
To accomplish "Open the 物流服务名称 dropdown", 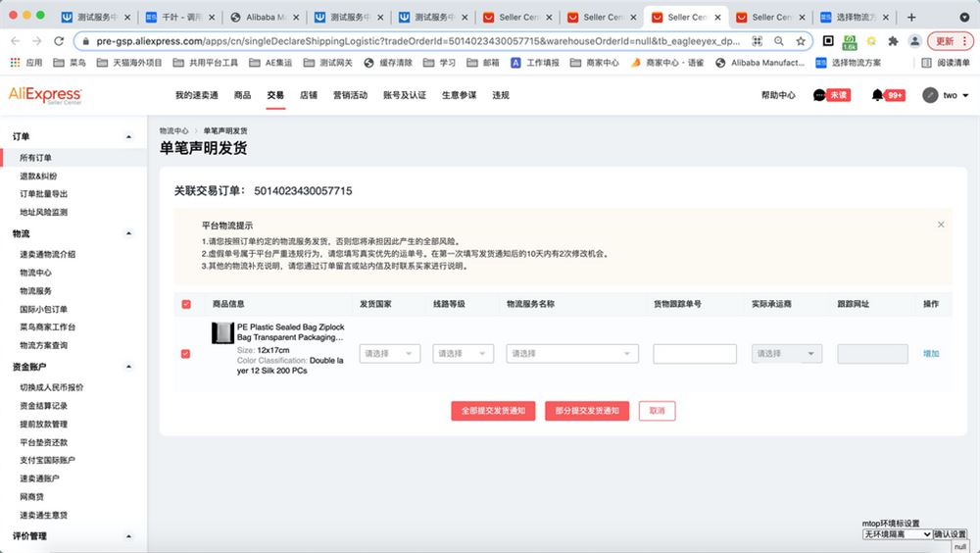I will [x=572, y=353].
